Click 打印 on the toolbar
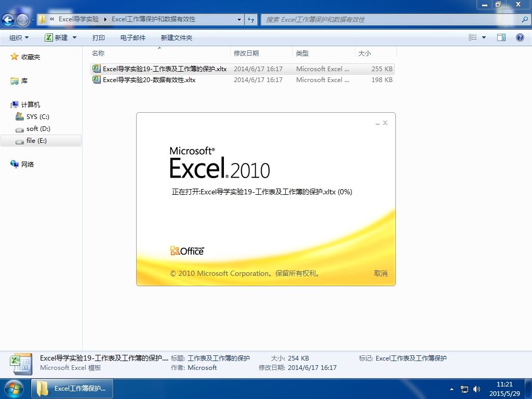532x399 pixels. (99, 37)
